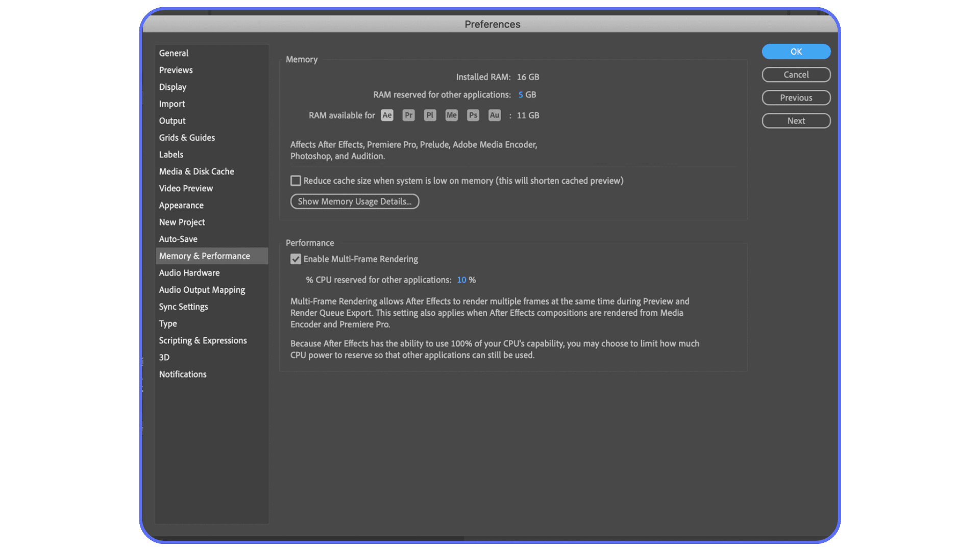Go to the Previous preferences page
Screen dimensions: 980x551
(796, 97)
